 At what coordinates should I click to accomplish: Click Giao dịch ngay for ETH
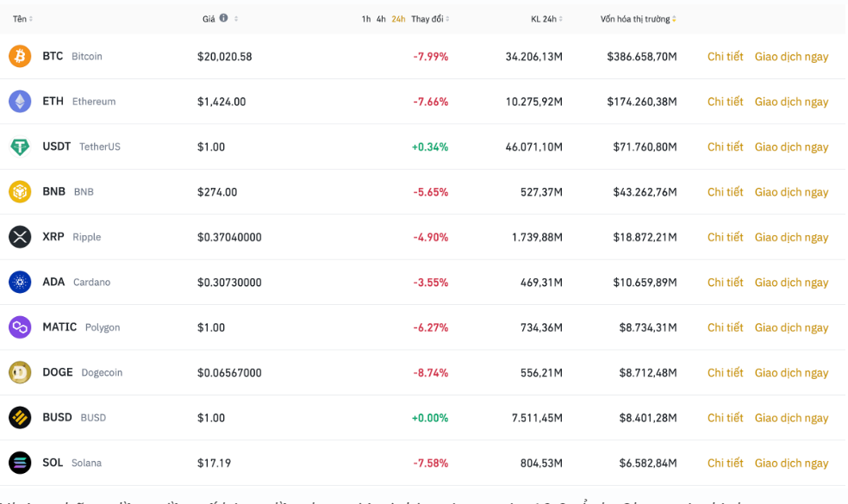coord(791,103)
